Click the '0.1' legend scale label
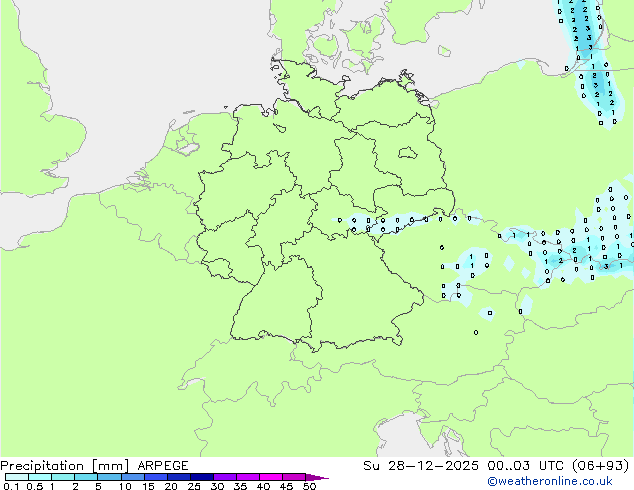The height and width of the screenshot is (490, 634). point(11,486)
